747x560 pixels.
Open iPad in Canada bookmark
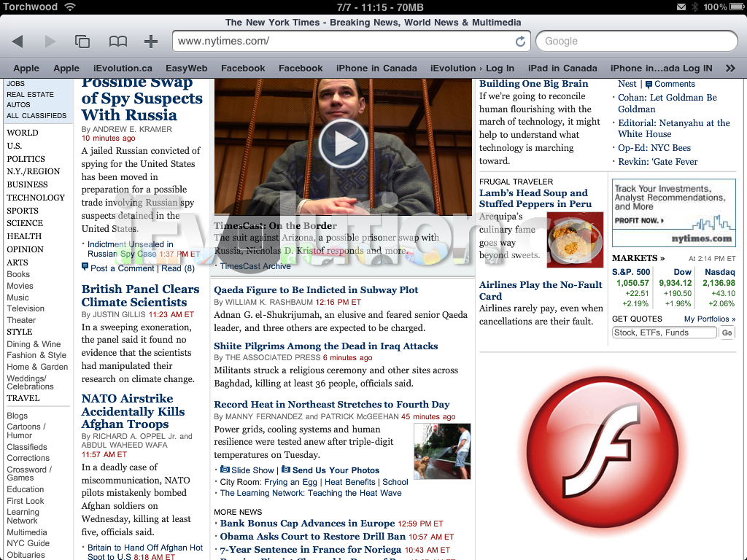pos(562,68)
